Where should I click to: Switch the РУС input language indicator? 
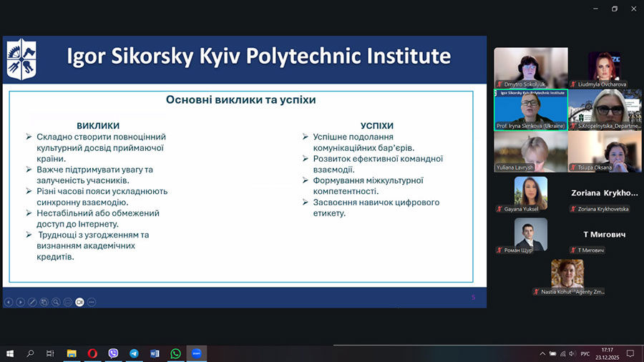(x=585, y=354)
